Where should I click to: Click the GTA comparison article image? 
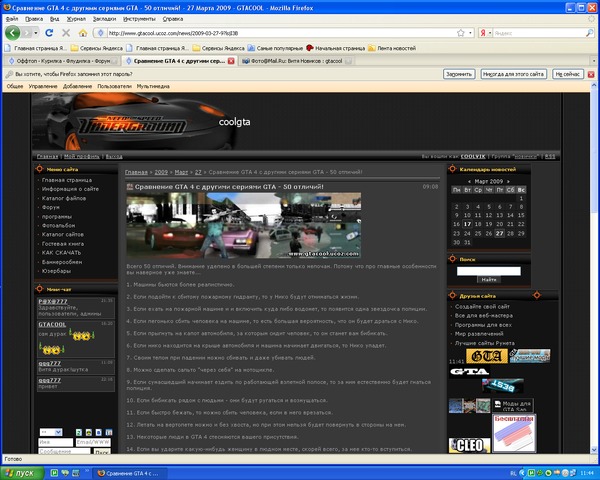tap(243, 225)
